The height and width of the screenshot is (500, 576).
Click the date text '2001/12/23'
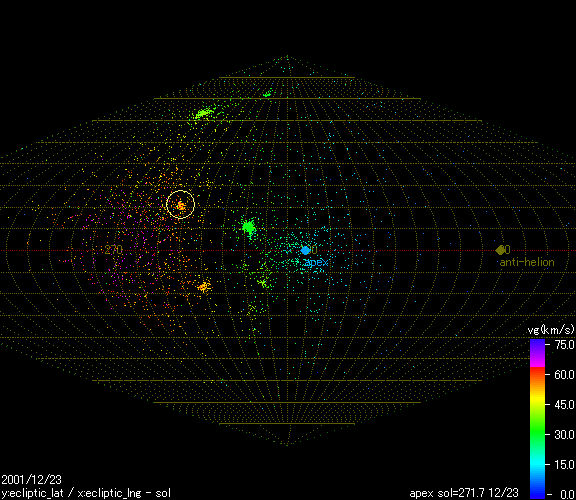[32, 479]
